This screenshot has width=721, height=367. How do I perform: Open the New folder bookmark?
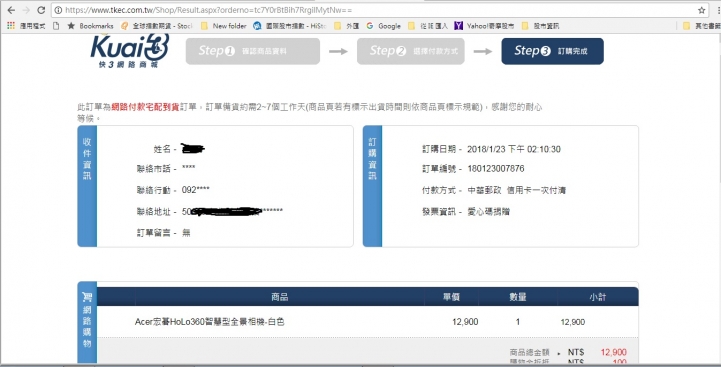click(x=223, y=26)
